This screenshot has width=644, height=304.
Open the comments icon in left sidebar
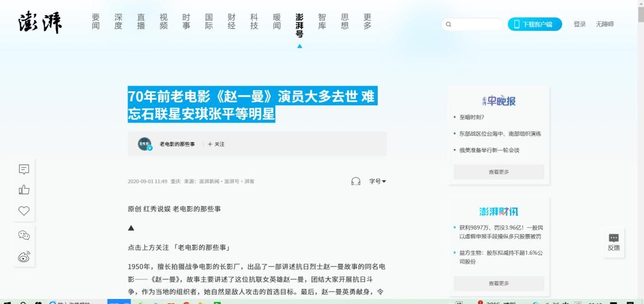(x=24, y=169)
